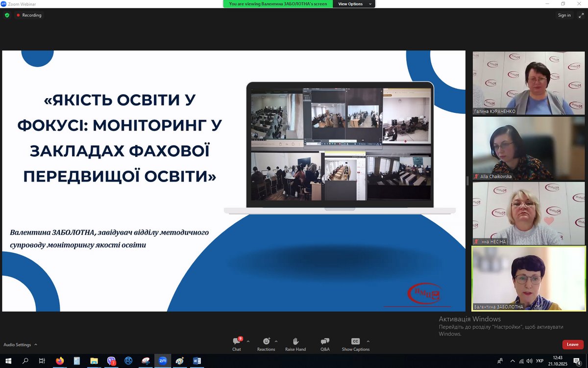
Task: Expand the View Options dropdown
Action: [x=354, y=4]
